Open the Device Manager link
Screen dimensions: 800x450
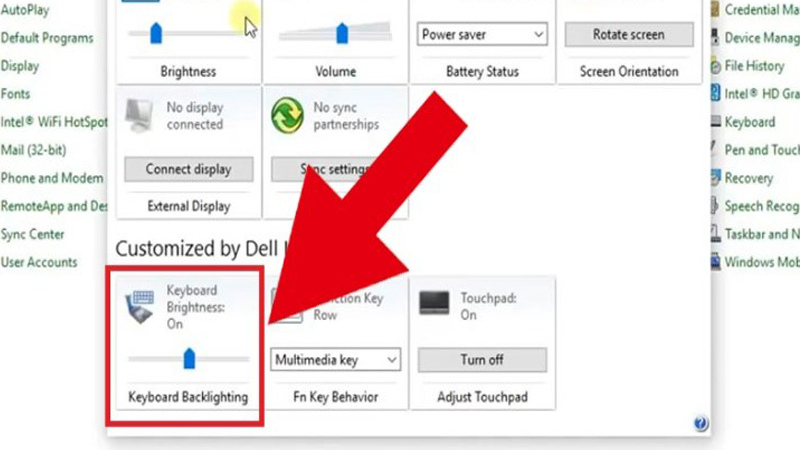pyautogui.click(x=762, y=38)
